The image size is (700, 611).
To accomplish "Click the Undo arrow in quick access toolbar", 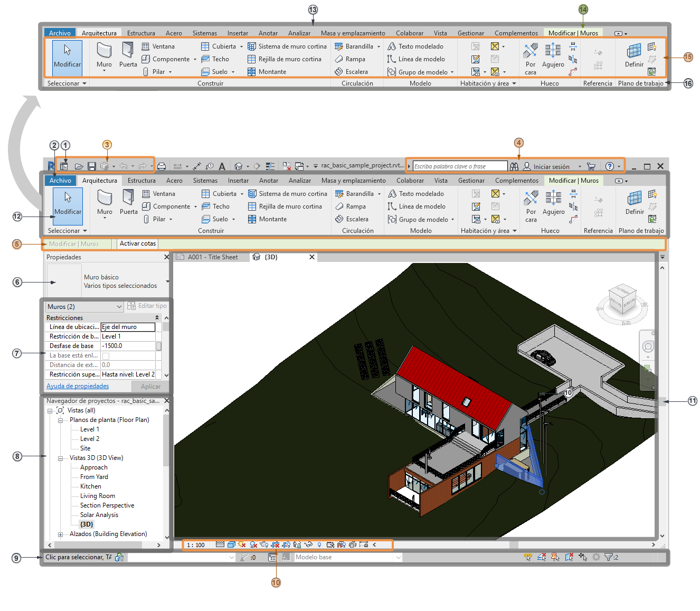I will 123,166.
